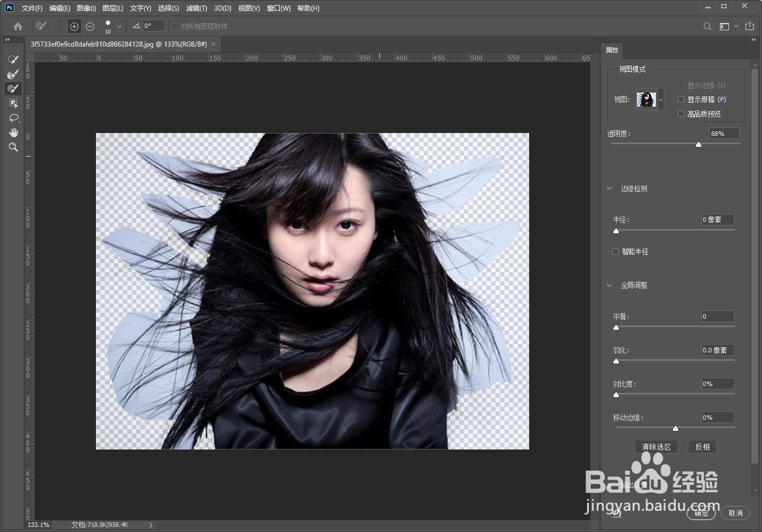Click the 半径 0 像素 input field
The height and width of the screenshot is (532, 762).
(x=718, y=219)
